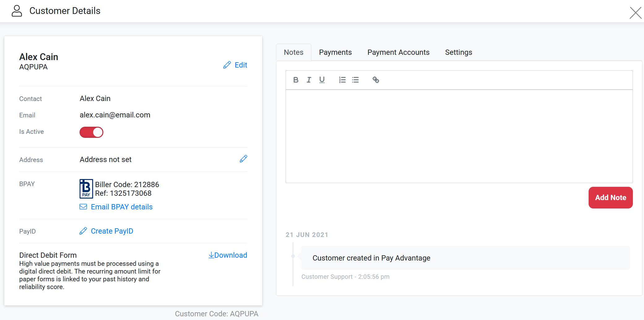
Task: Insert a hyperlink into the note
Action: pos(376,80)
